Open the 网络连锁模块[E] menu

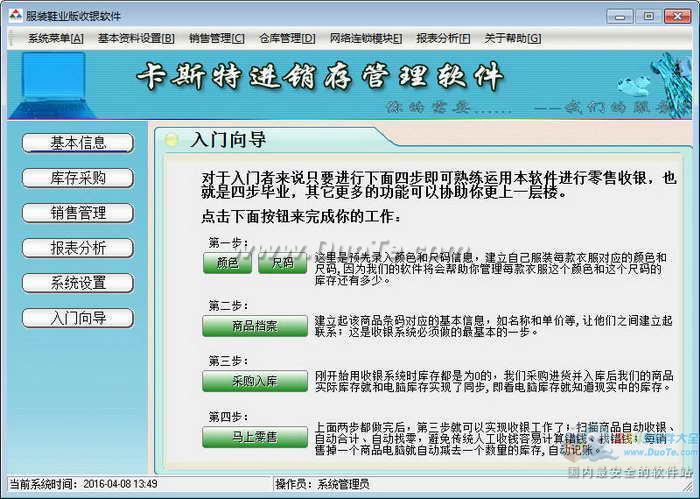point(365,39)
